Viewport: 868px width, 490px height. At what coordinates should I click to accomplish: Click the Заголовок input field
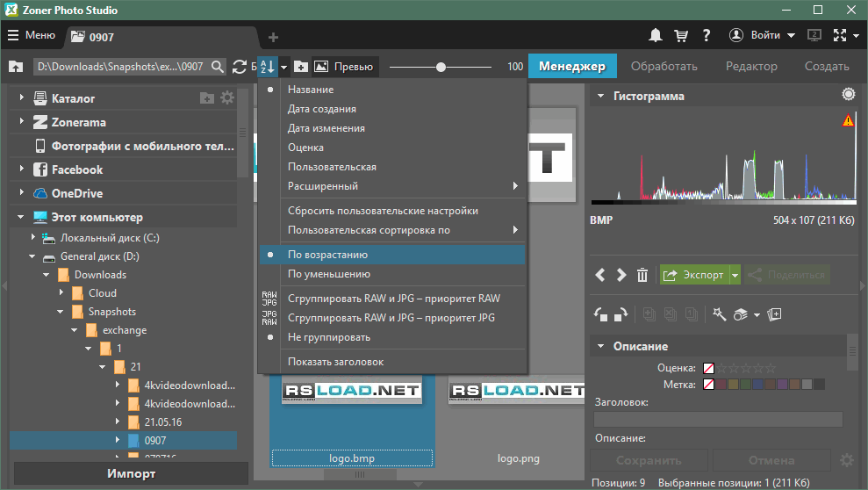[718, 419]
